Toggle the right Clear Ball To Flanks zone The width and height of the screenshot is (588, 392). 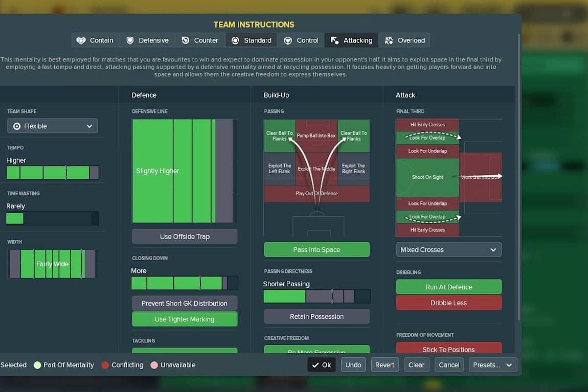click(x=354, y=136)
